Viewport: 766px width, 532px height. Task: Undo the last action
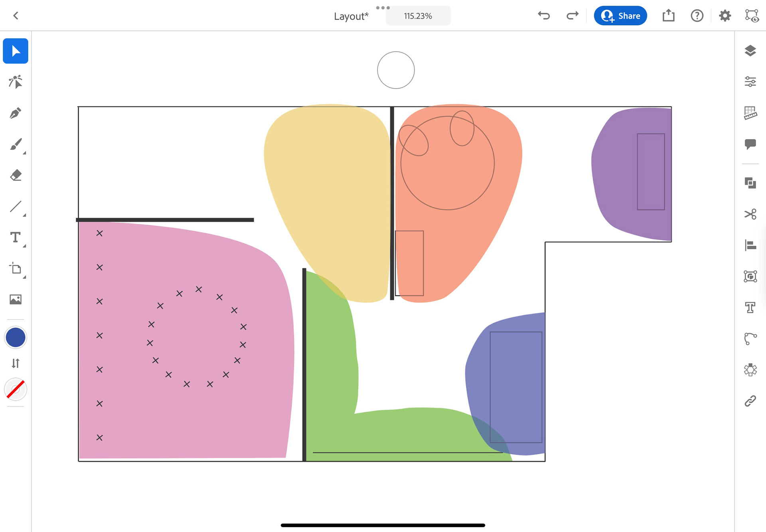click(544, 16)
